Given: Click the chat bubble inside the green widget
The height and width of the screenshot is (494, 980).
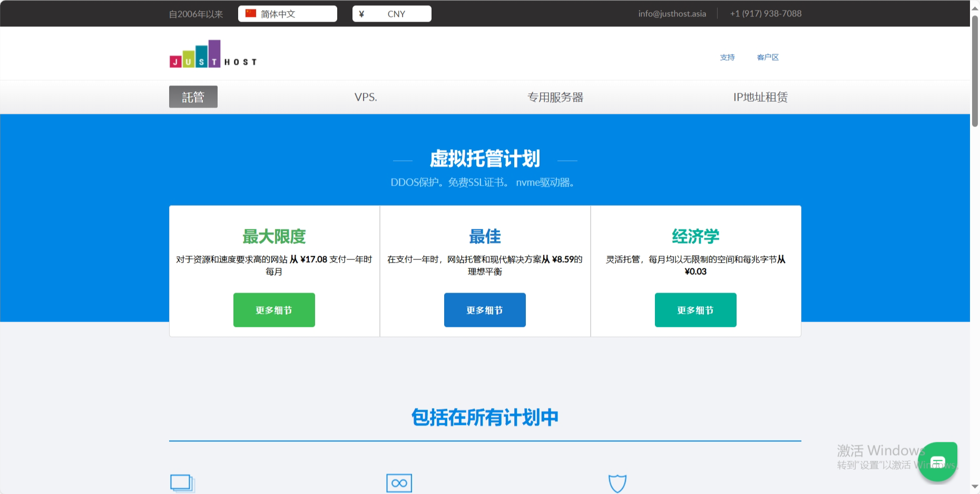Looking at the screenshot, I should (938, 461).
